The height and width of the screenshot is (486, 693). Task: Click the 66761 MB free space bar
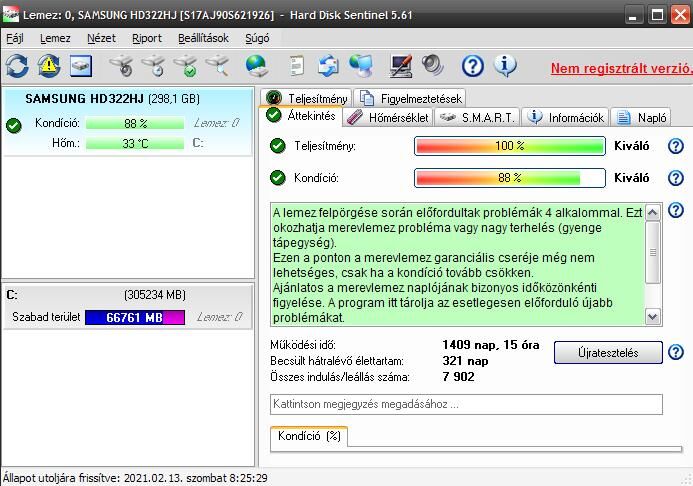(135, 317)
